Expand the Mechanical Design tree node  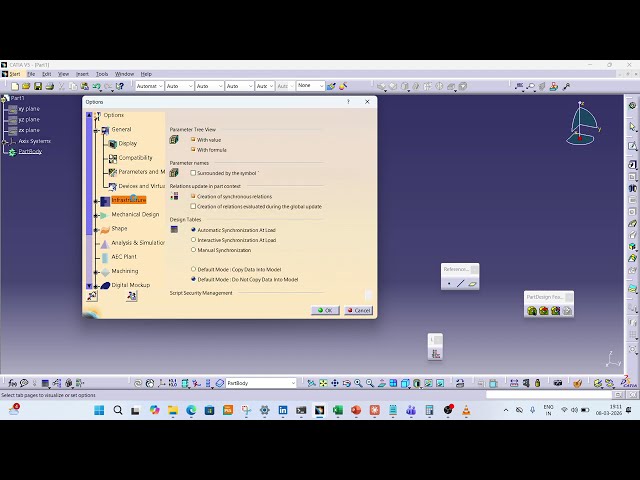(x=97, y=216)
